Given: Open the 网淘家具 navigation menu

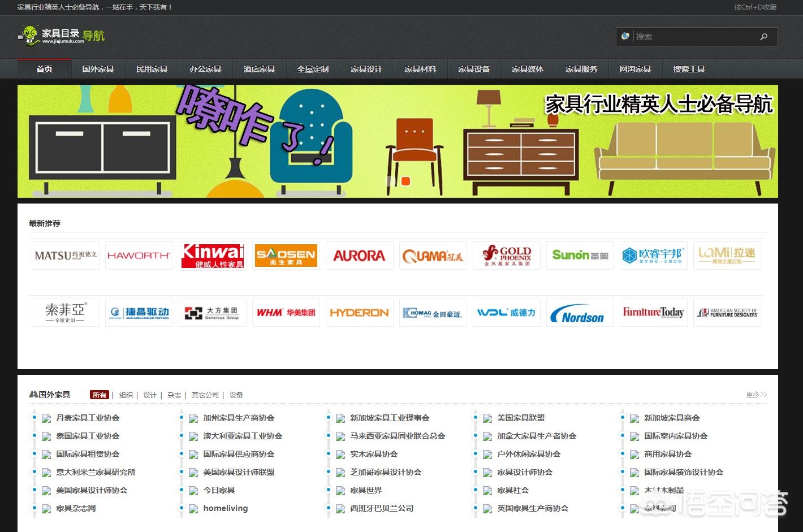Looking at the screenshot, I should tap(635, 69).
